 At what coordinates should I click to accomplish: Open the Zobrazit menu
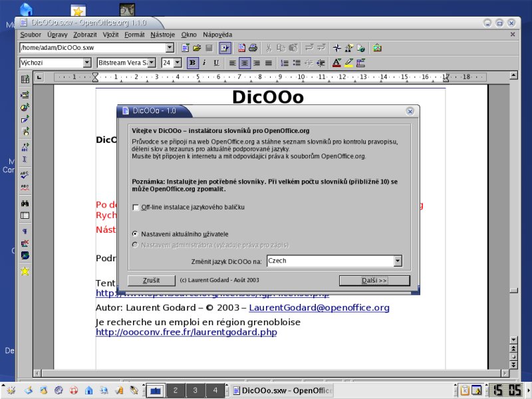coord(85,35)
